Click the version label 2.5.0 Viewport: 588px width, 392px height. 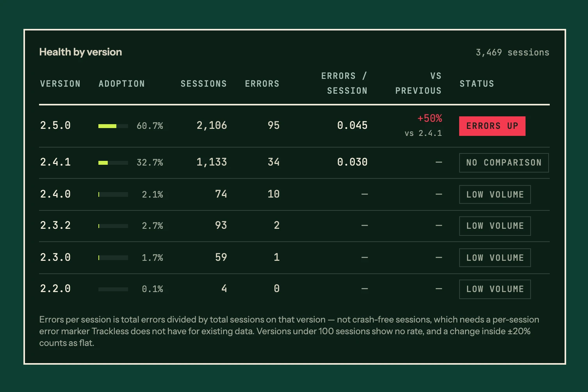click(x=55, y=125)
